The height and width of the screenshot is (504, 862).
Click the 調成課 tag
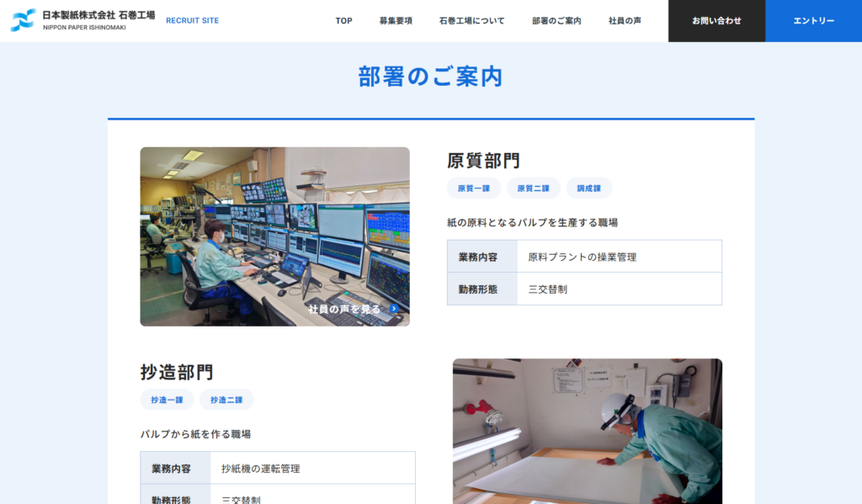(x=588, y=188)
